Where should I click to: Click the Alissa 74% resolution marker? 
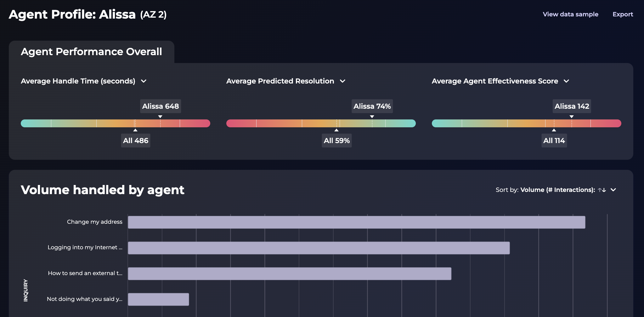coord(372,106)
